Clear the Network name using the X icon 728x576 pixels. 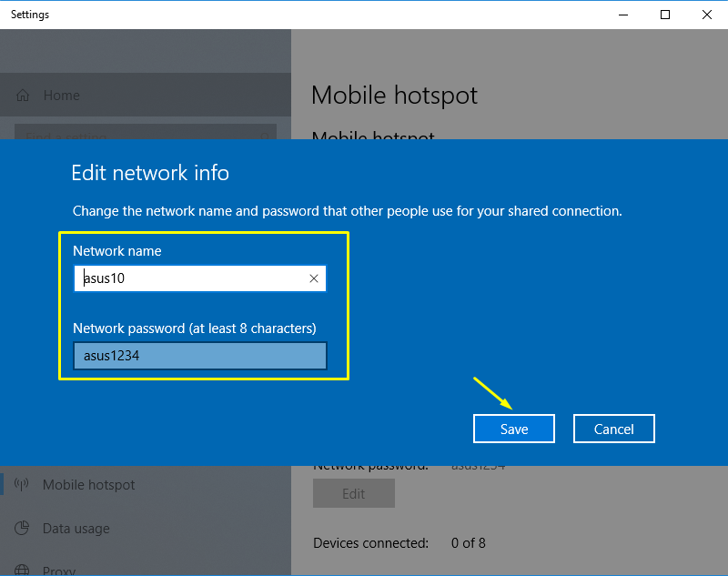314,278
